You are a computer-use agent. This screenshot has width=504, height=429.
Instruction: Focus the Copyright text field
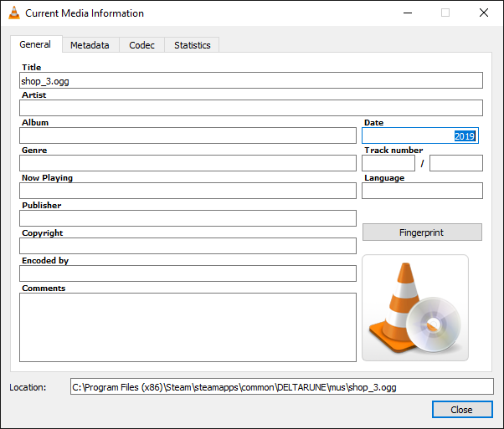point(188,246)
